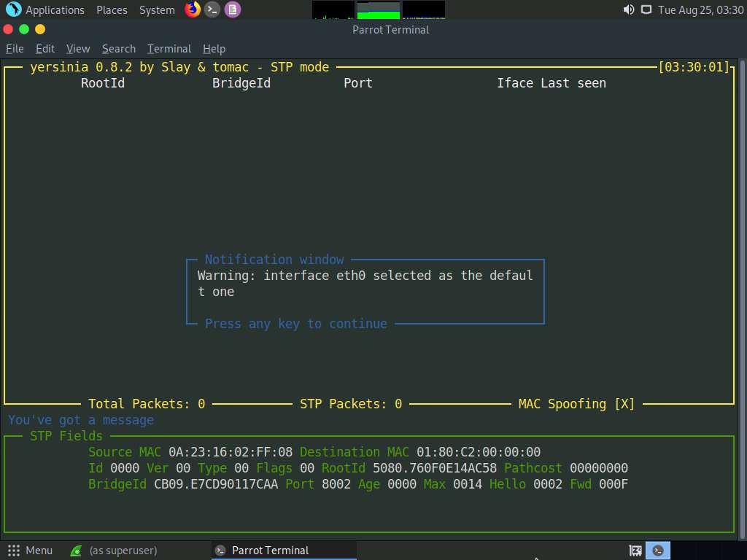
Task: Click the red close window button
Action: click(x=8, y=29)
